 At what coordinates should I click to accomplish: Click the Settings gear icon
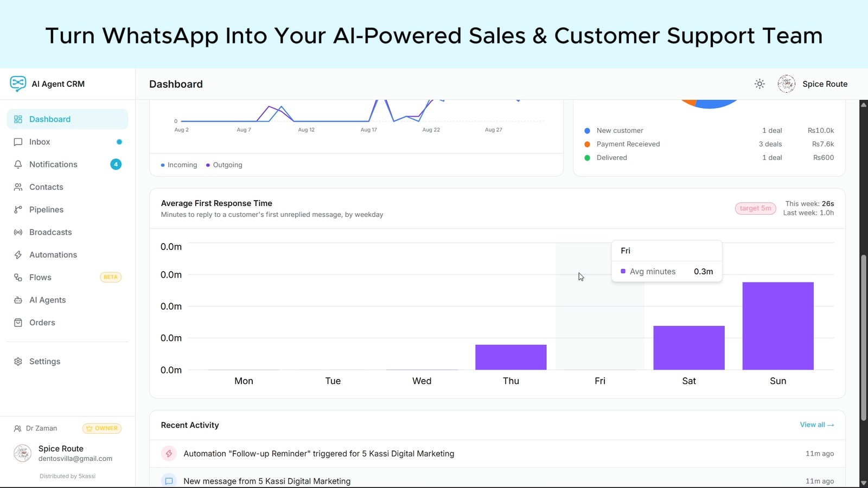[18, 362]
